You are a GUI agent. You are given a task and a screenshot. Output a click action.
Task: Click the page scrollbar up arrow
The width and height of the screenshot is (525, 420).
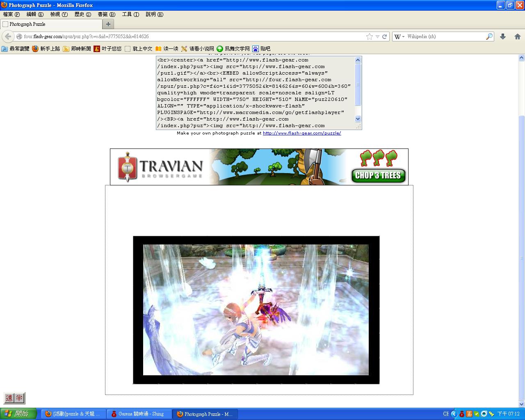click(x=522, y=58)
